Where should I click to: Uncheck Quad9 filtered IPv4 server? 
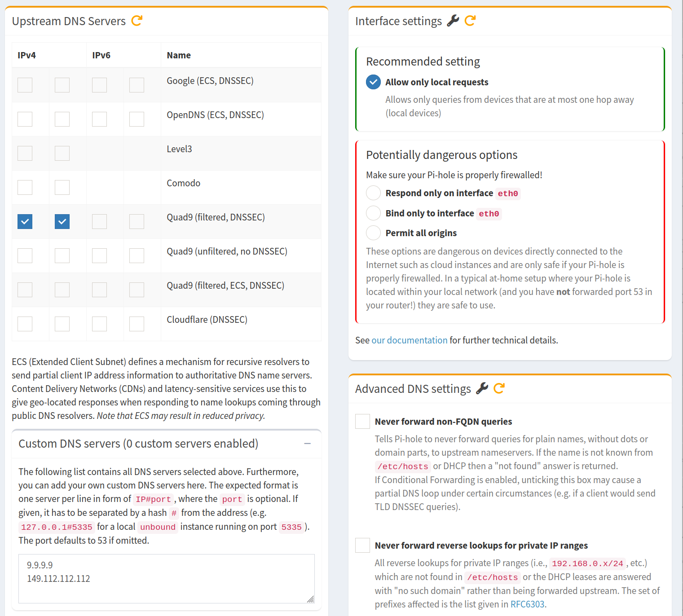click(x=25, y=221)
